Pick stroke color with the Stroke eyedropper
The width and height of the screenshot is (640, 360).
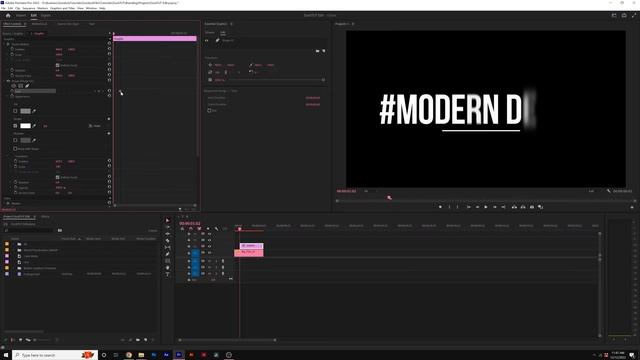tap(34, 126)
